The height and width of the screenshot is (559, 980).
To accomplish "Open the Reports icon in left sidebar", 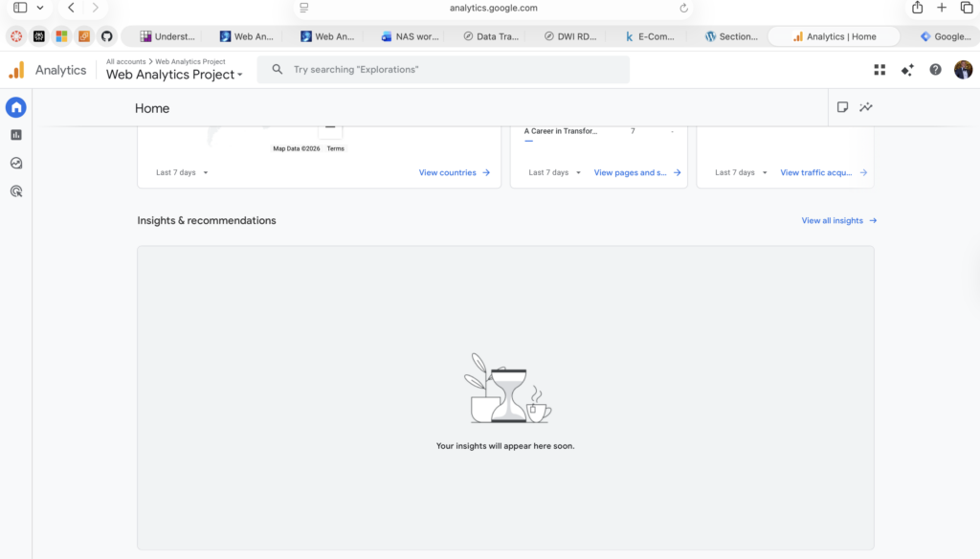I will click(16, 135).
